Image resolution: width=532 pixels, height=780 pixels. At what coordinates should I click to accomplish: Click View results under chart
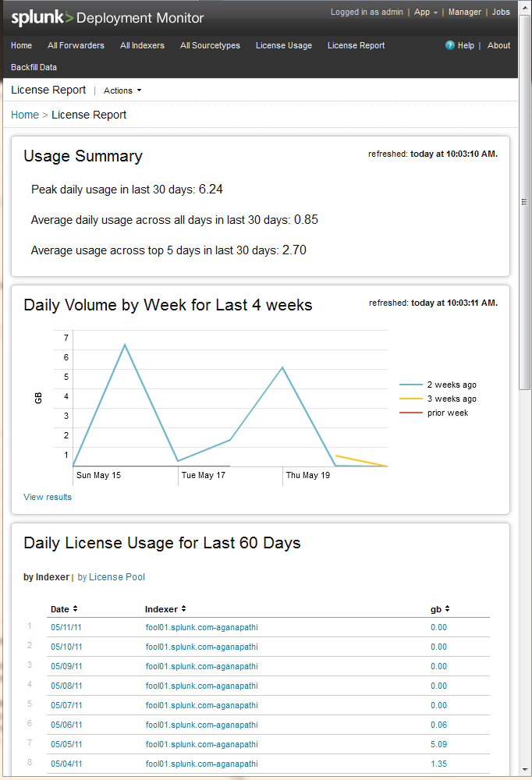click(x=48, y=497)
